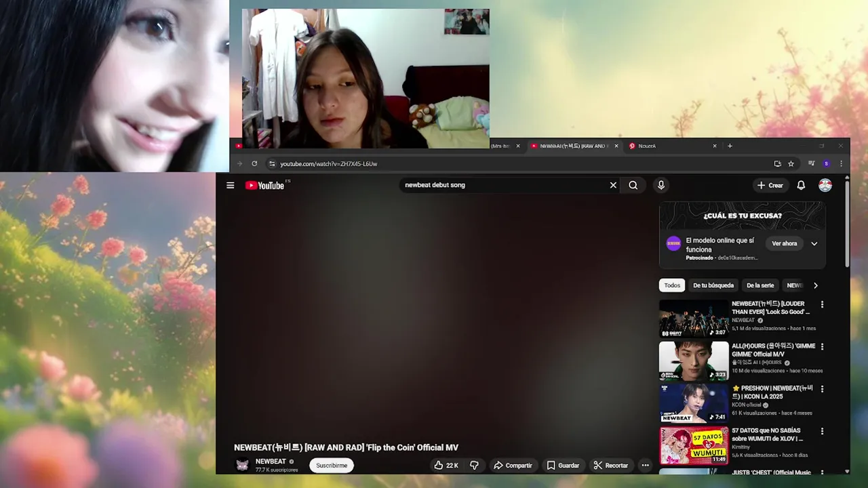Open PRESHOW NEWBEAT KCON thumbnail
This screenshot has width=868, height=488.
click(694, 403)
